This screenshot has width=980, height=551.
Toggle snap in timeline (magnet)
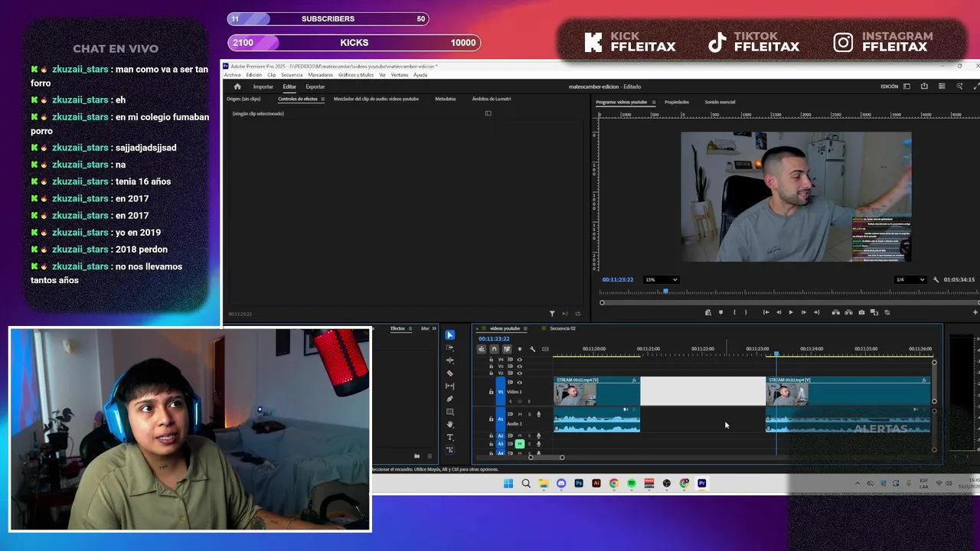point(494,349)
